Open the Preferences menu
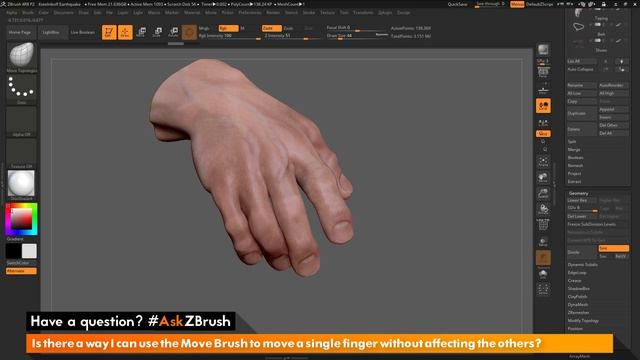This screenshot has width=640, height=360. coord(250,13)
